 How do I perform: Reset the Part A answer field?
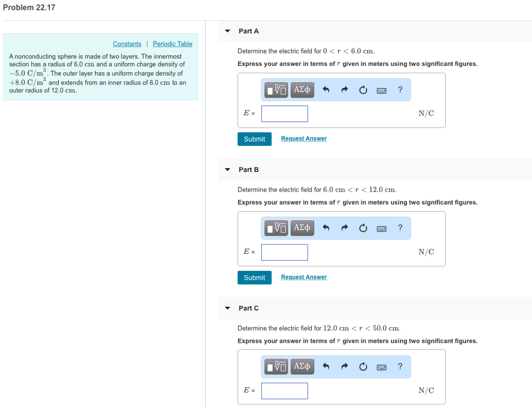point(363,90)
